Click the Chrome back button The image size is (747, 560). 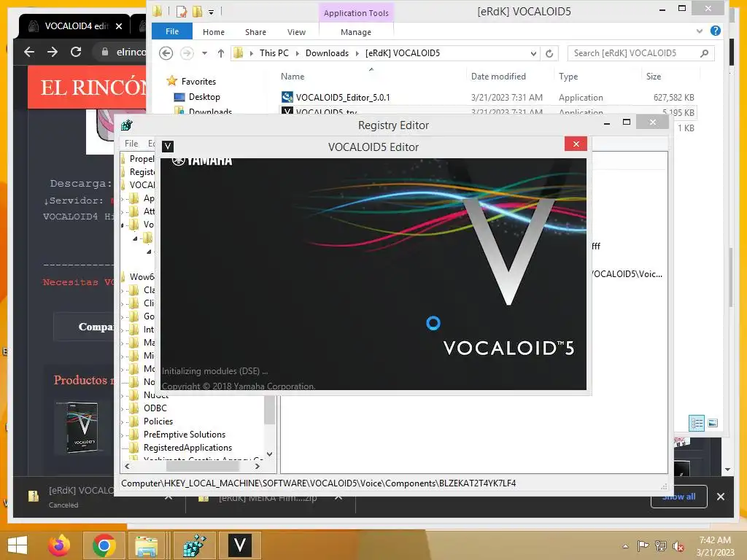coord(29,52)
